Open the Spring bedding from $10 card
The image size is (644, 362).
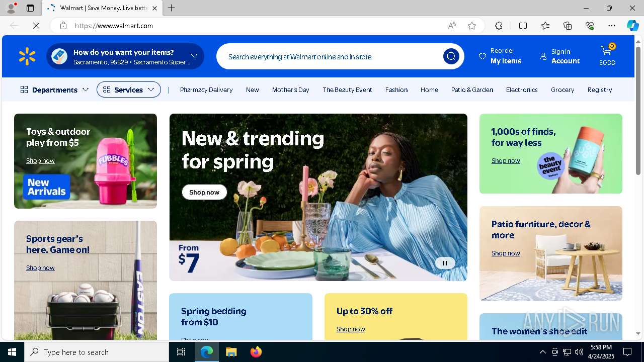click(x=240, y=316)
